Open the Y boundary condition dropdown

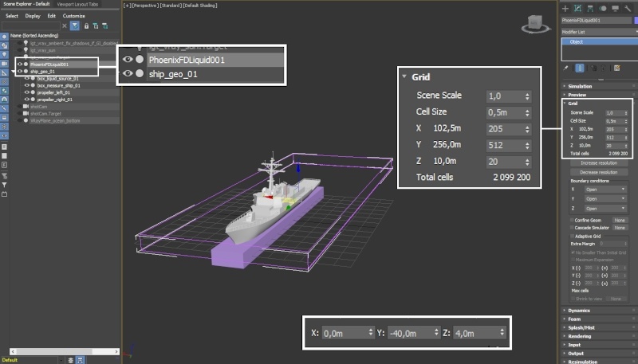coord(606,198)
